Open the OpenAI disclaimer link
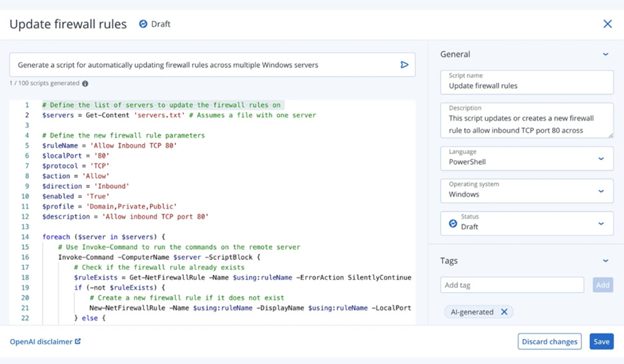The image size is (624, 364). [45, 341]
